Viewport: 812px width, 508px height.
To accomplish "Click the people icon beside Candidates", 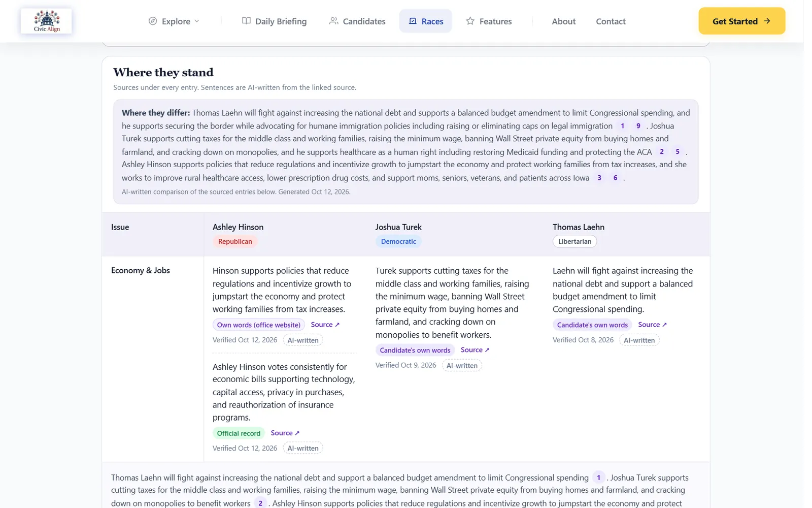I will tap(333, 21).
